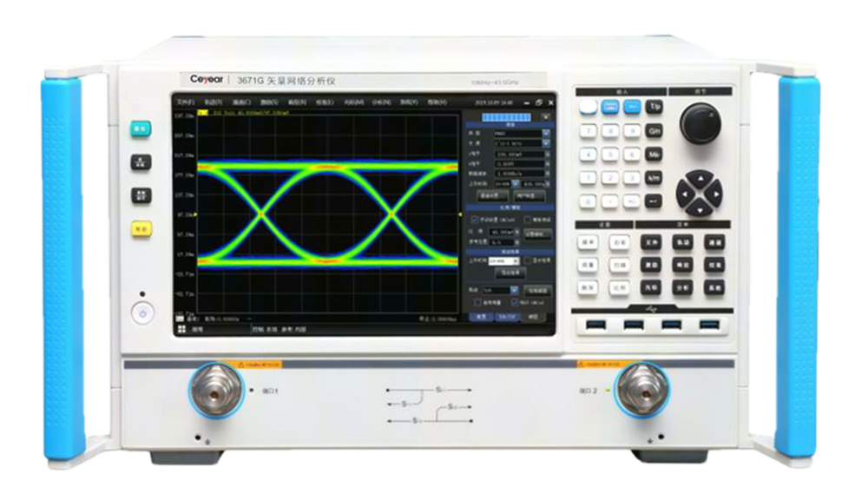Image resolution: width=868 pixels, height=500 pixels.
Task: Uncheck the checked box just above the panel tabs
Action: (516, 302)
